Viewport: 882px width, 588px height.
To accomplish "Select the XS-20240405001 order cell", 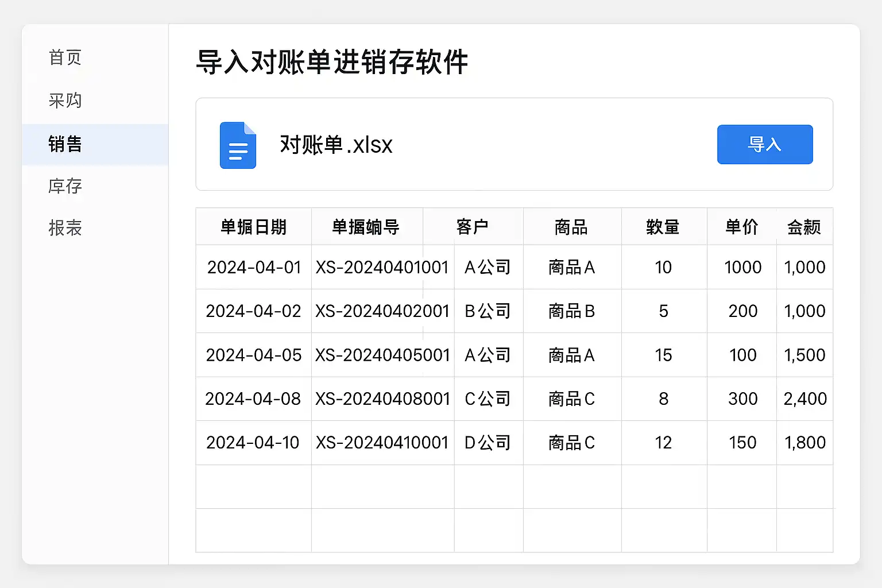I will 382,355.
